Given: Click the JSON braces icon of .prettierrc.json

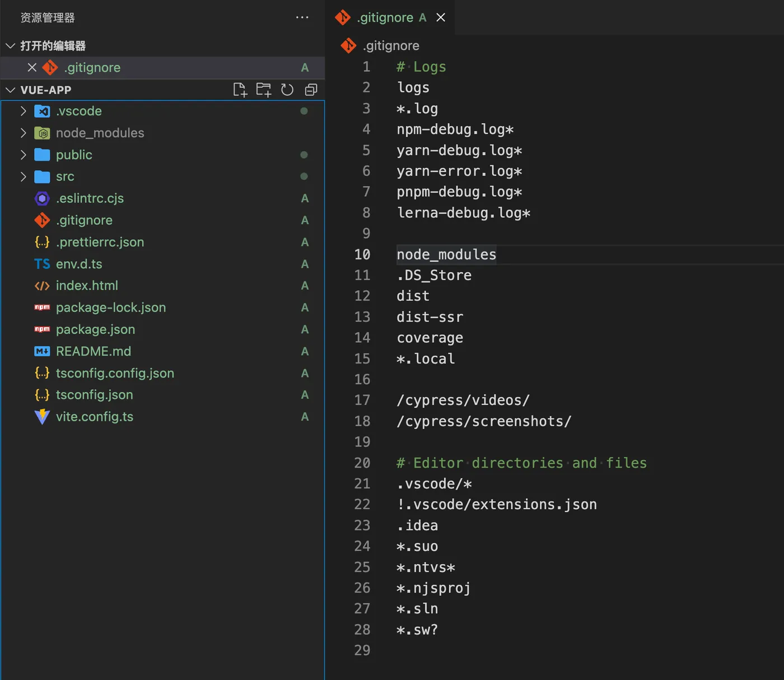Looking at the screenshot, I should click(x=42, y=242).
